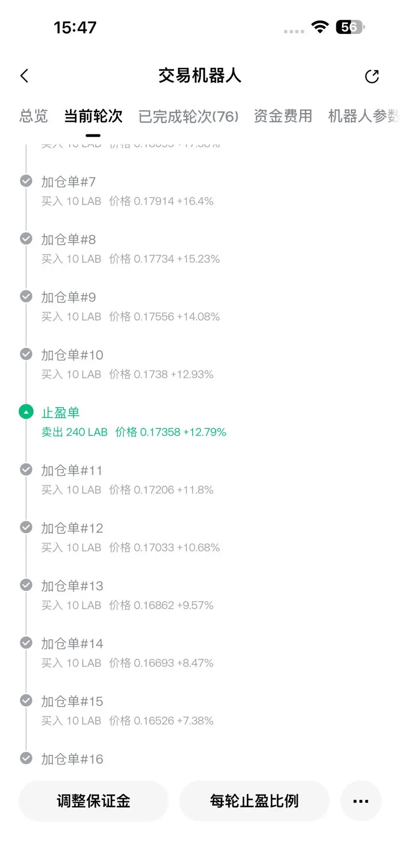400x868 pixels.
Task: Switch to the 总览 tab
Action: 34,116
